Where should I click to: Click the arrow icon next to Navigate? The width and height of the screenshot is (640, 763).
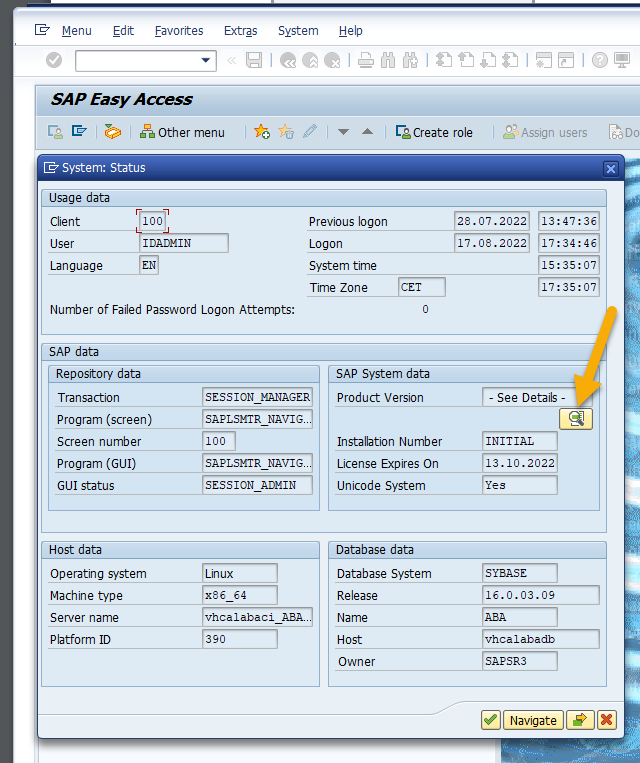[x=579, y=720]
